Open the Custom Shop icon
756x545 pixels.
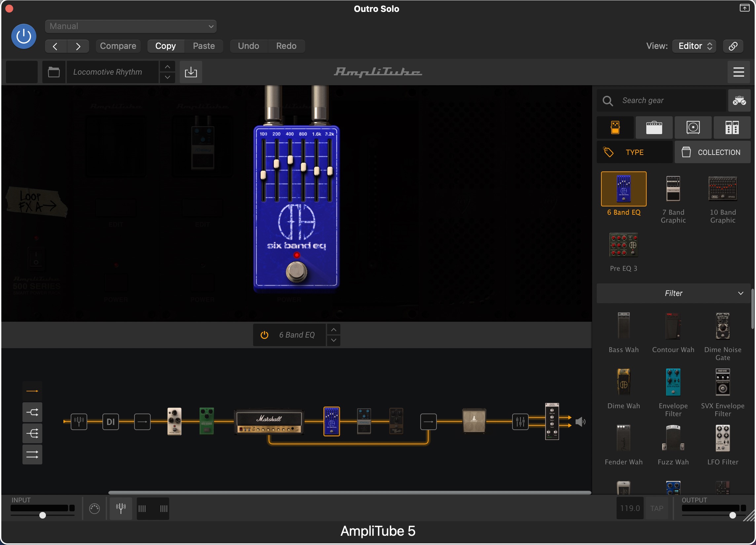pyautogui.click(x=739, y=100)
